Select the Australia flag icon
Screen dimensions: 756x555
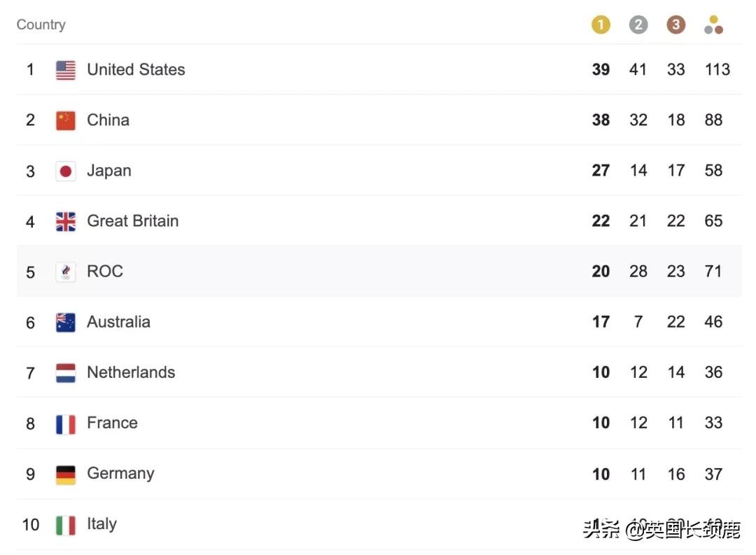(66, 323)
